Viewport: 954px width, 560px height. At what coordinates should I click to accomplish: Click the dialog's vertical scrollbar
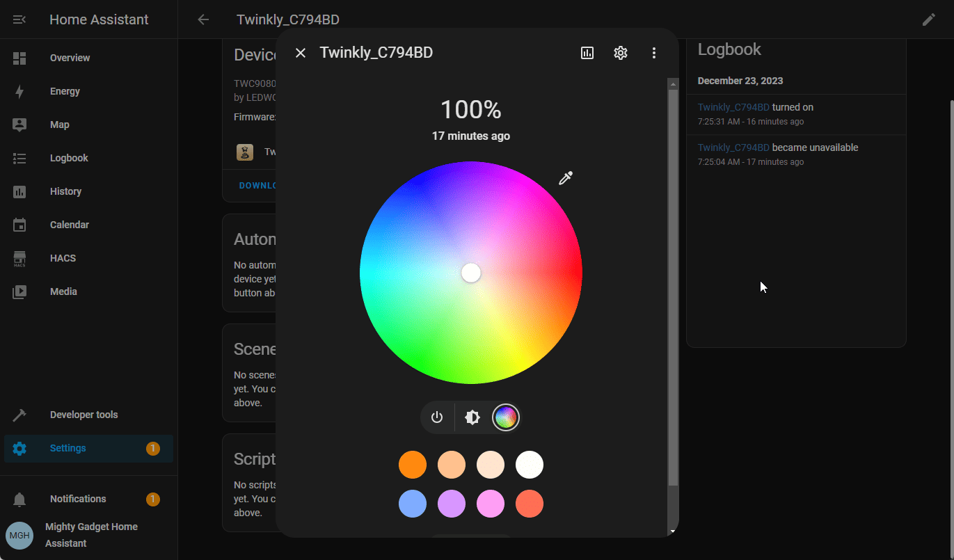[x=672, y=278]
